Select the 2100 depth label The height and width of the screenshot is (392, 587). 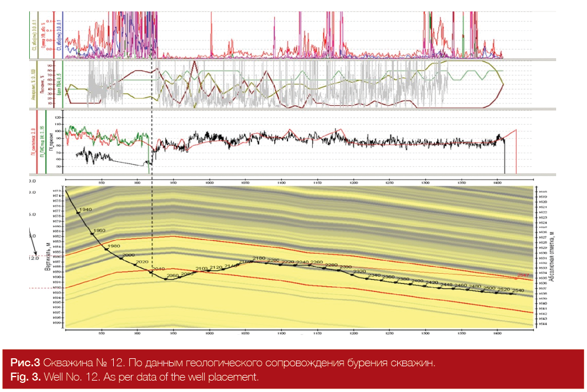coord(201,269)
